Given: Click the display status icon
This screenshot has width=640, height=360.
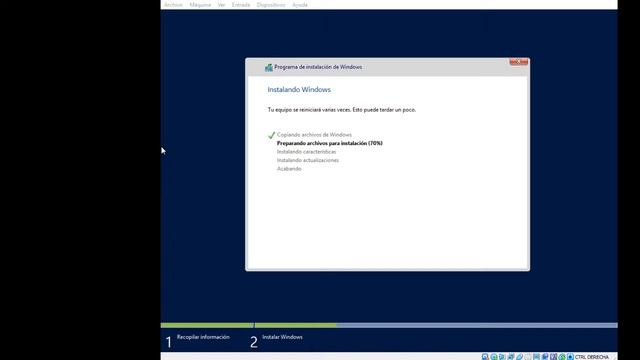Looking at the screenshot, I should click(x=536, y=357).
